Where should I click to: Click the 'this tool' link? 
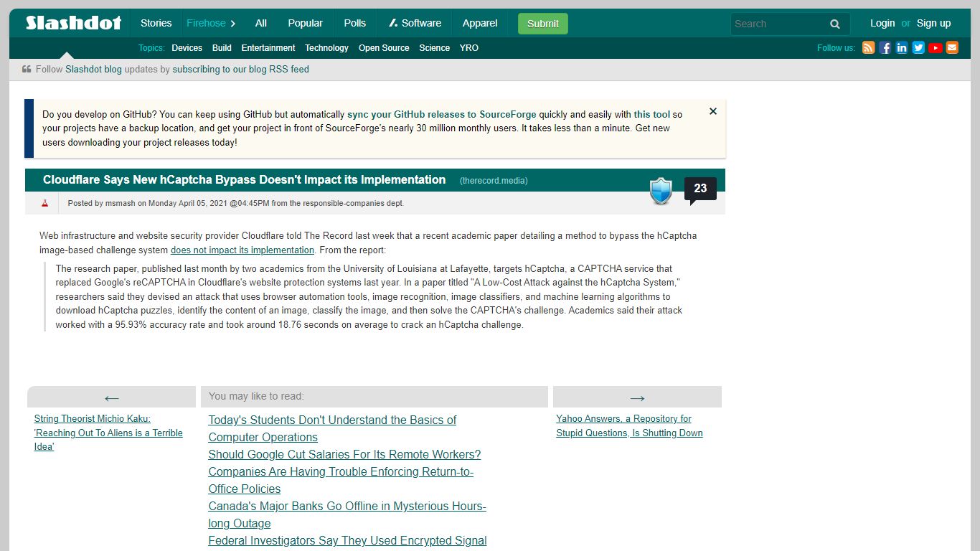pyautogui.click(x=651, y=114)
